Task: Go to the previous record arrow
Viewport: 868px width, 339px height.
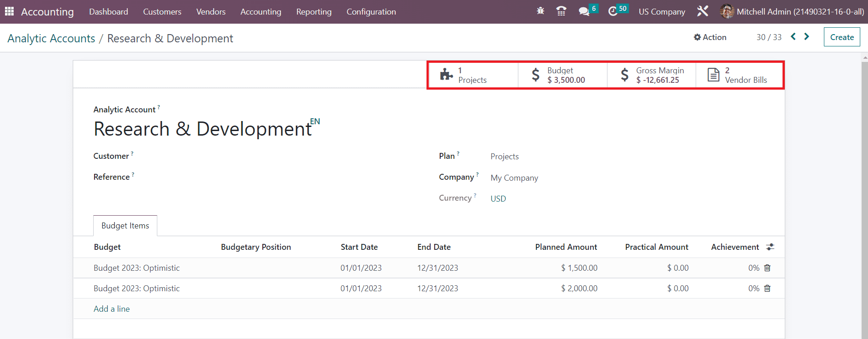Action: [x=793, y=37]
